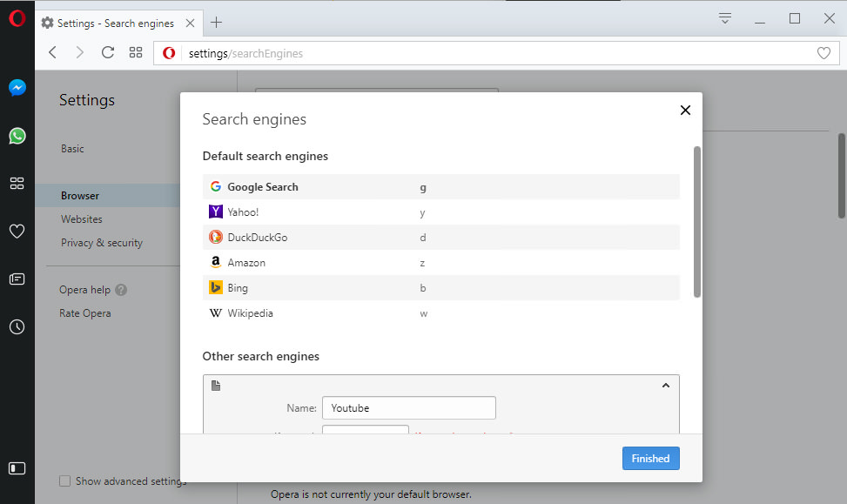Click the Opera help question mark icon

[x=121, y=290]
